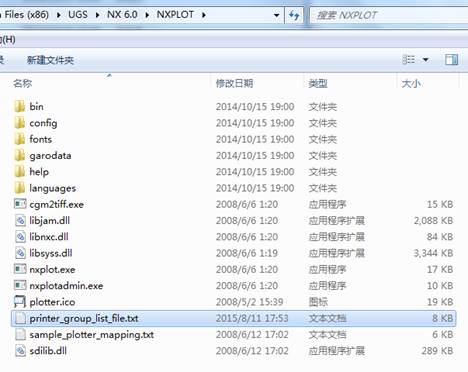
Task: Click the printer_group_list_file.txt document icon
Action: click(20, 318)
